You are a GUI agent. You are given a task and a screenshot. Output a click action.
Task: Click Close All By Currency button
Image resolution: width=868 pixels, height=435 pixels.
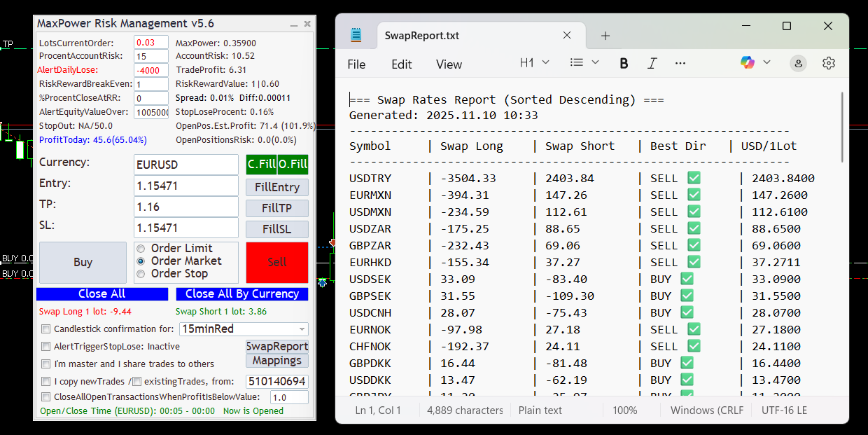(242, 294)
